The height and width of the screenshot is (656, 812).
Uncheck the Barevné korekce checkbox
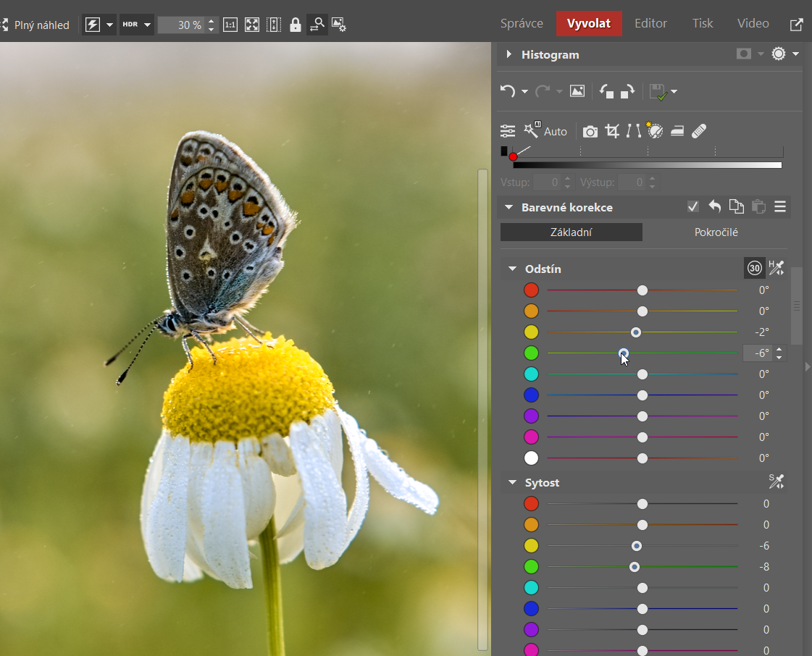click(693, 207)
